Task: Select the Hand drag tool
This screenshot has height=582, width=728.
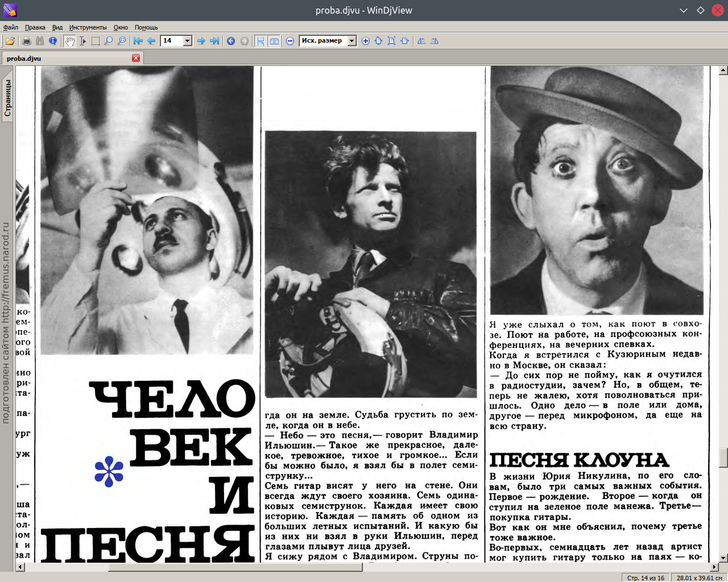Action: pos(69,41)
